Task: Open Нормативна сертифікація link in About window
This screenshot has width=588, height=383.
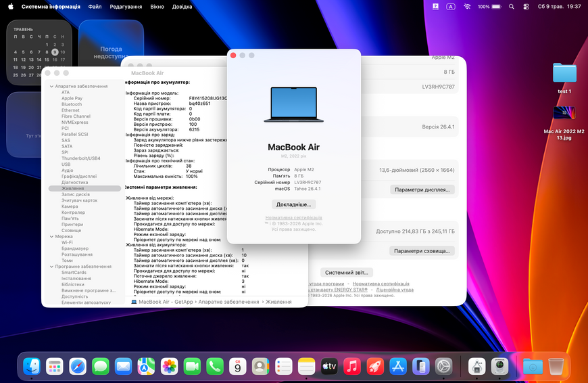Action: 293,217
